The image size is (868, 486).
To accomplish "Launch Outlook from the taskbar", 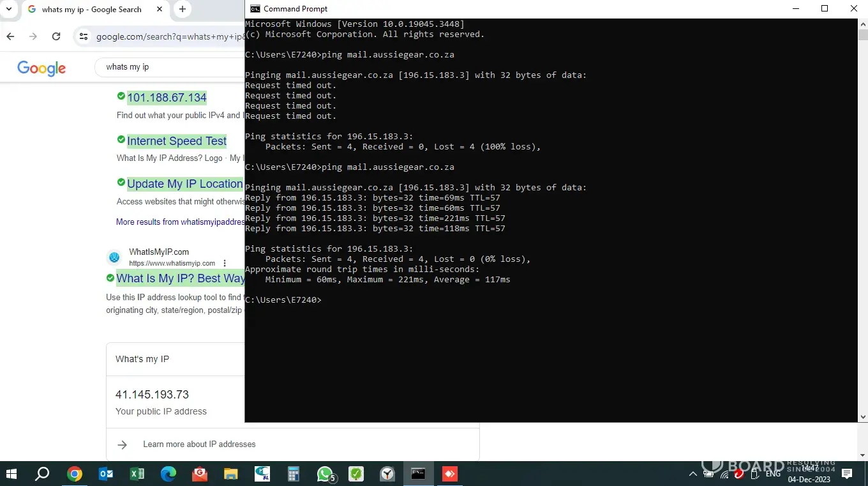I will pyautogui.click(x=106, y=474).
